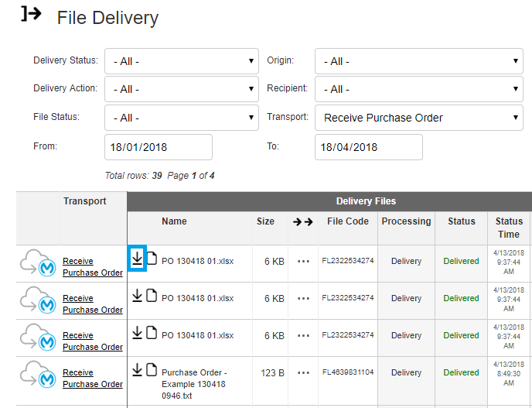The image size is (532, 408).
Task: Click MuleSoft cloud icon in first row
Action: 39,264
